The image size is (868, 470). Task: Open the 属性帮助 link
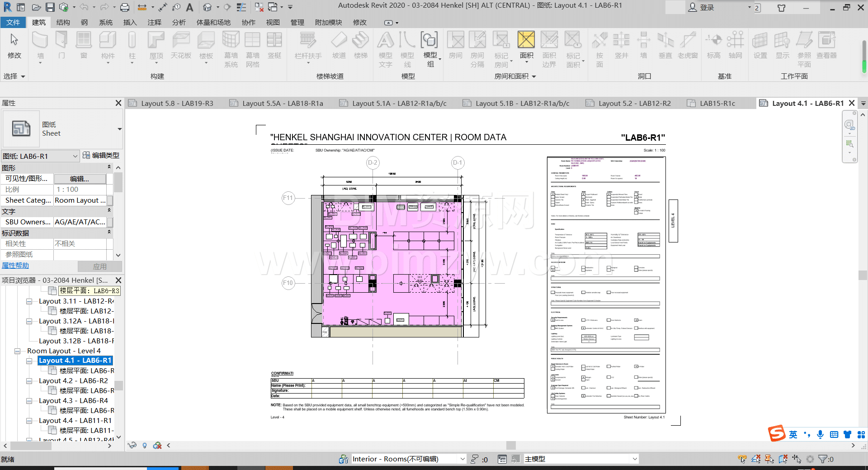point(15,266)
